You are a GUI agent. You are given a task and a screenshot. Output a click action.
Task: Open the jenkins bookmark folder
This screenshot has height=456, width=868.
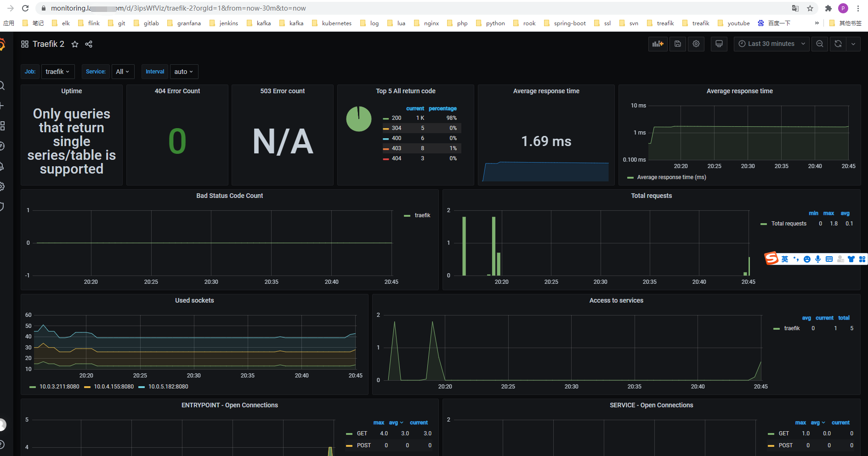[x=224, y=23]
